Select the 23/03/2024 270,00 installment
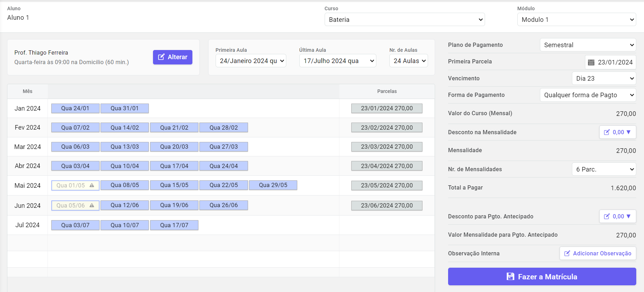The width and height of the screenshot is (644, 292). (x=387, y=147)
